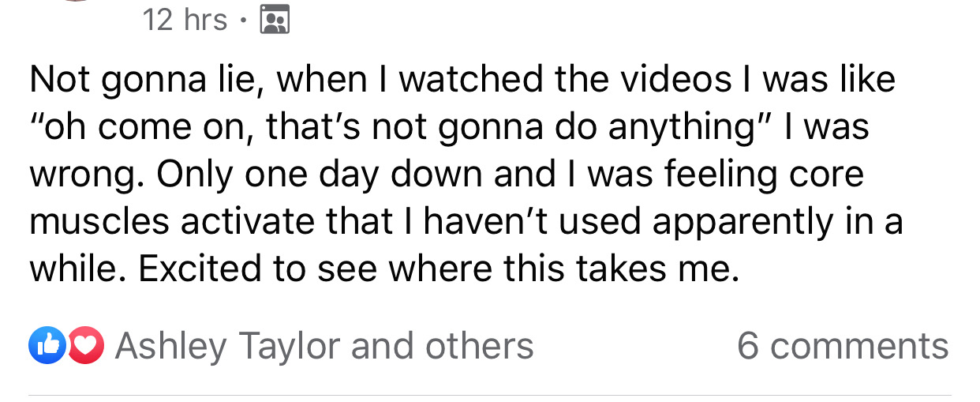Click the blue Like reaction icon

(46, 346)
